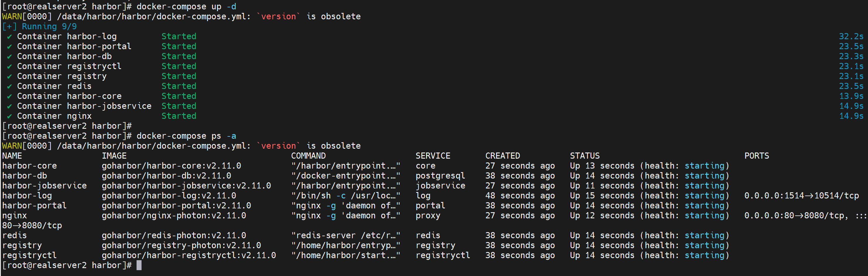868x276 pixels.
Task: Click the checkmark beside Container registryctl
Action: click(9, 66)
